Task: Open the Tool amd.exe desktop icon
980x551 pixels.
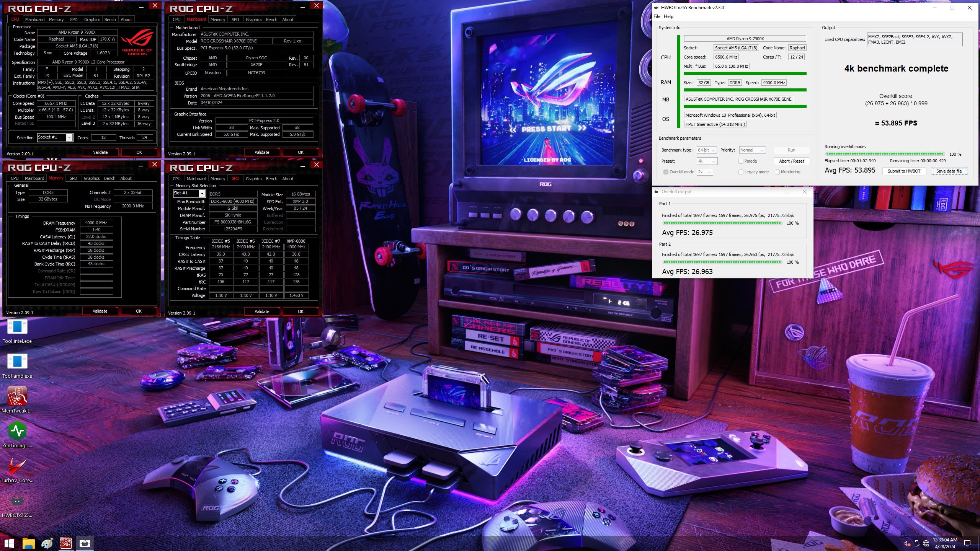Action: (17, 366)
